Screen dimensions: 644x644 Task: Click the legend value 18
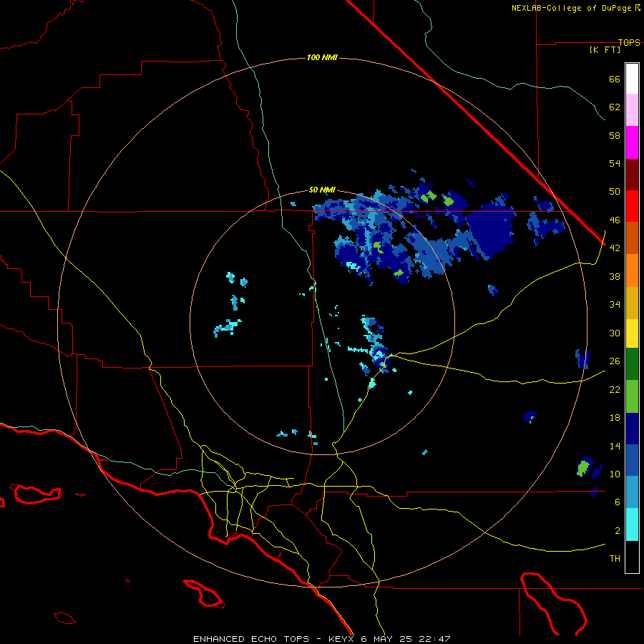615,417
